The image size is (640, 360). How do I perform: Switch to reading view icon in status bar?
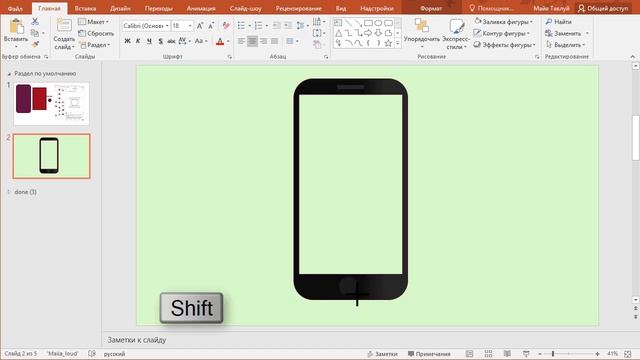507,354
